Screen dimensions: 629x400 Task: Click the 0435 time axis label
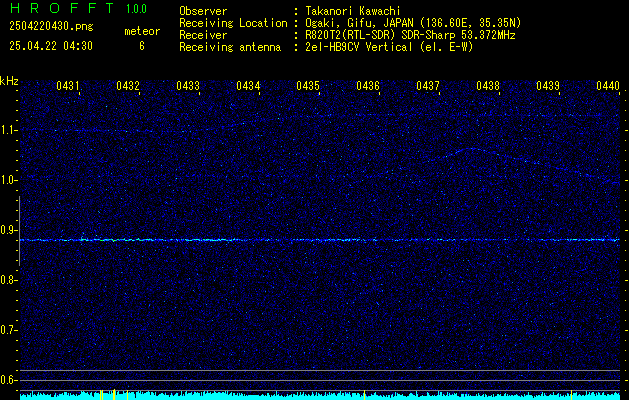308,85
